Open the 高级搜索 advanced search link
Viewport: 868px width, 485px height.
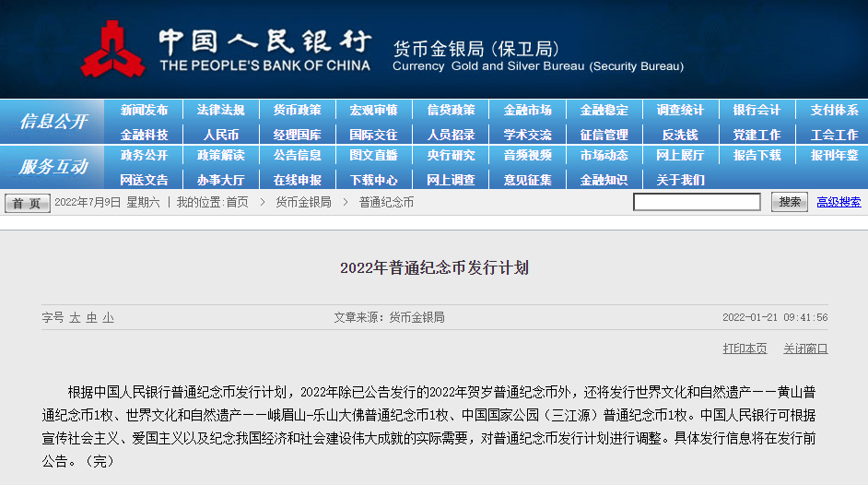839,203
